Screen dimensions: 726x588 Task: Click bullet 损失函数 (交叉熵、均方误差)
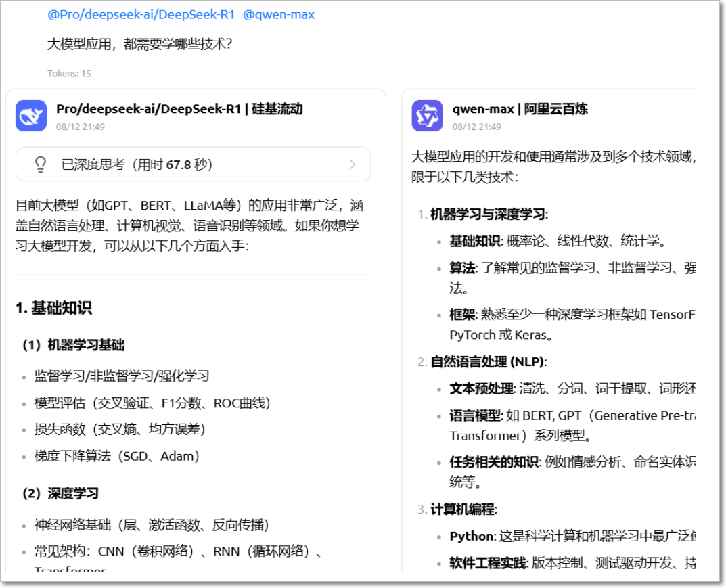[x=120, y=429]
